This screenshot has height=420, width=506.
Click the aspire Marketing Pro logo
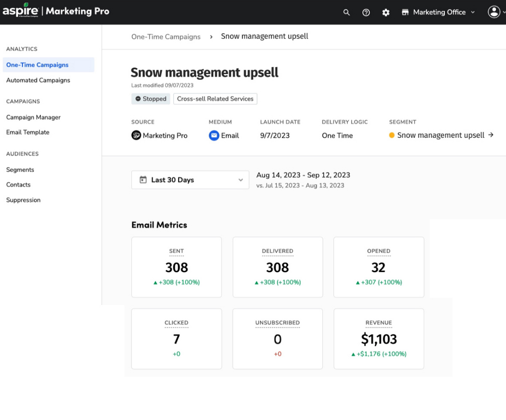(56, 12)
